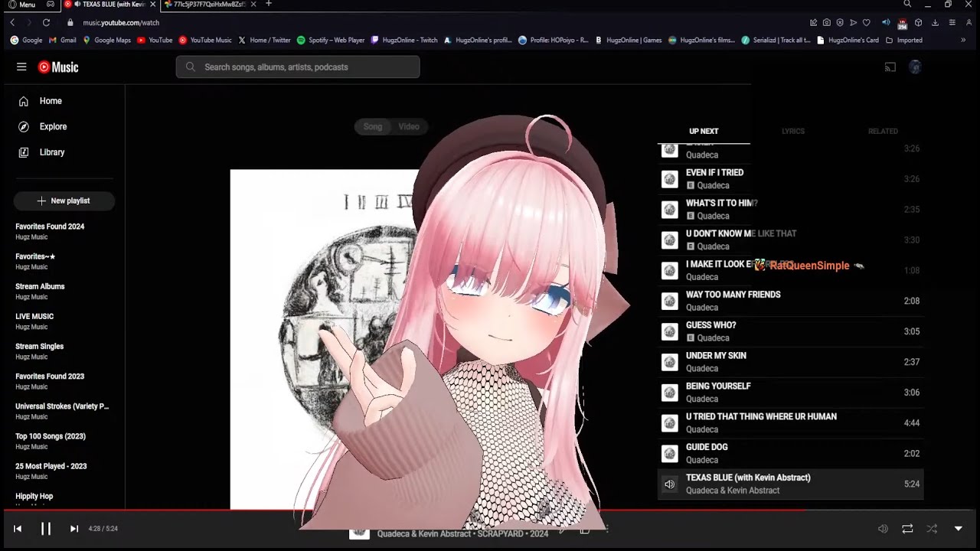Image resolution: width=980 pixels, height=551 pixels.
Task: Open the Opera Menu button
Action: [x=21, y=5]
